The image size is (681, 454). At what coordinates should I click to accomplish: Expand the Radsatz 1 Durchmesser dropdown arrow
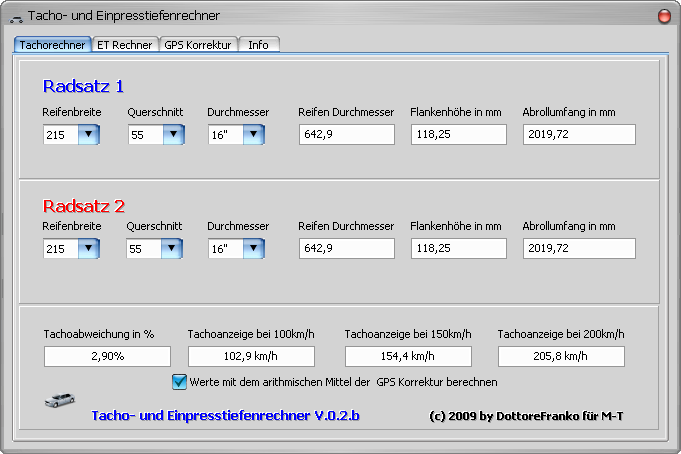coord(254,134)
